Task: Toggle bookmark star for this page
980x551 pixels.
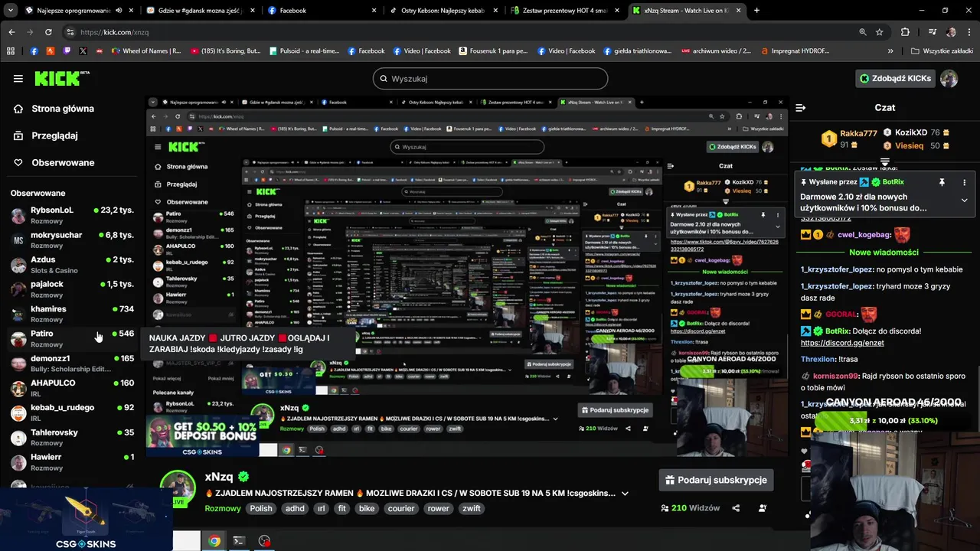Action: point(880,32)
